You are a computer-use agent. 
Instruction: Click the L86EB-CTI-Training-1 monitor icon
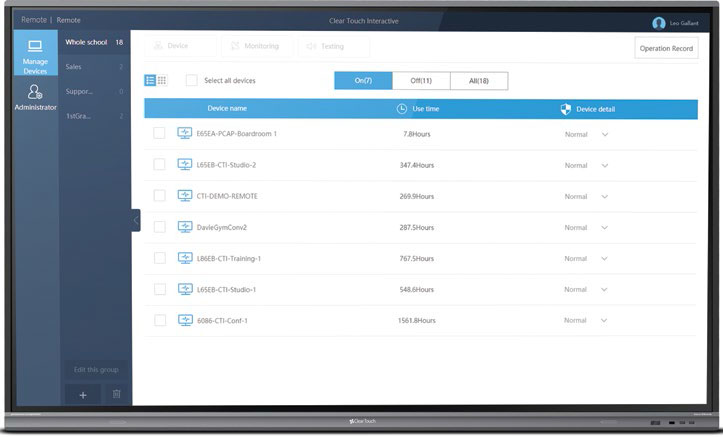[185, 258]
